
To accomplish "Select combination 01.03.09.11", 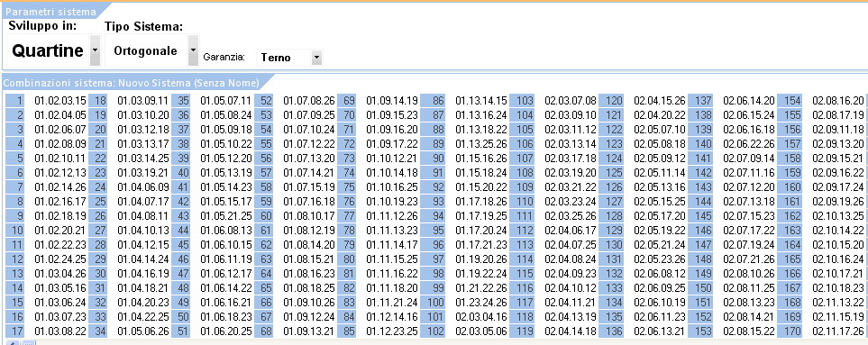I will 142,101.
